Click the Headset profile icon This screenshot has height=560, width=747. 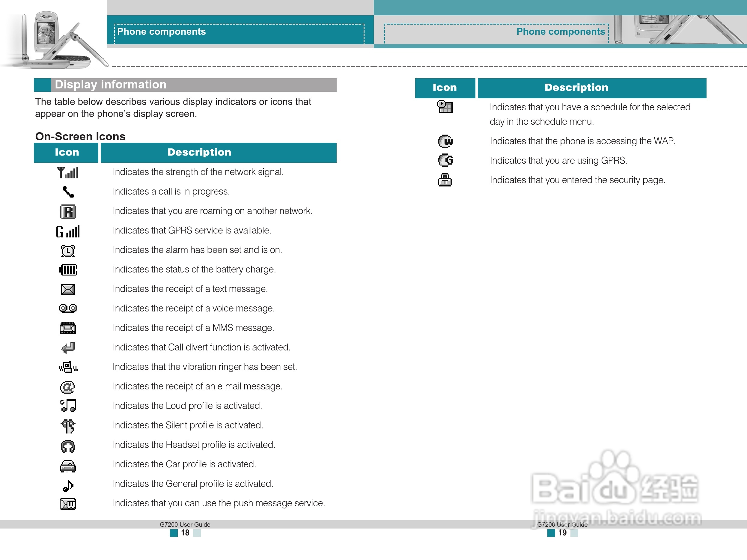click(x=68, y=446)
